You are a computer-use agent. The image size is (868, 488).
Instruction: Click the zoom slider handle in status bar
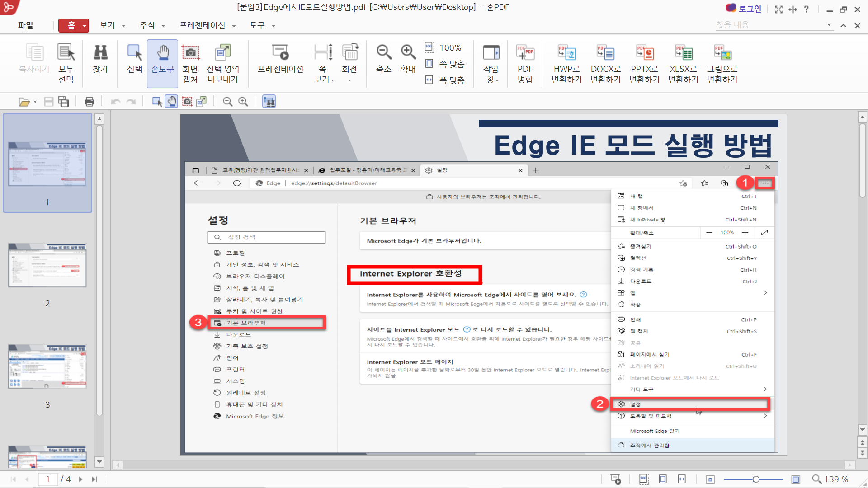[x=756, y=479]
